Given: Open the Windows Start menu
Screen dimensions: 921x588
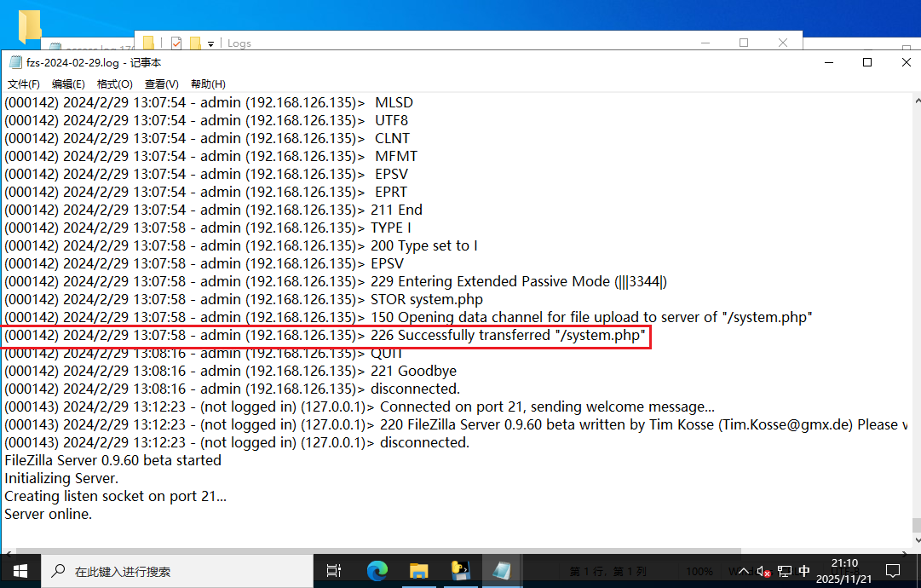Looking at the screenshot, I should coord(20,570).
